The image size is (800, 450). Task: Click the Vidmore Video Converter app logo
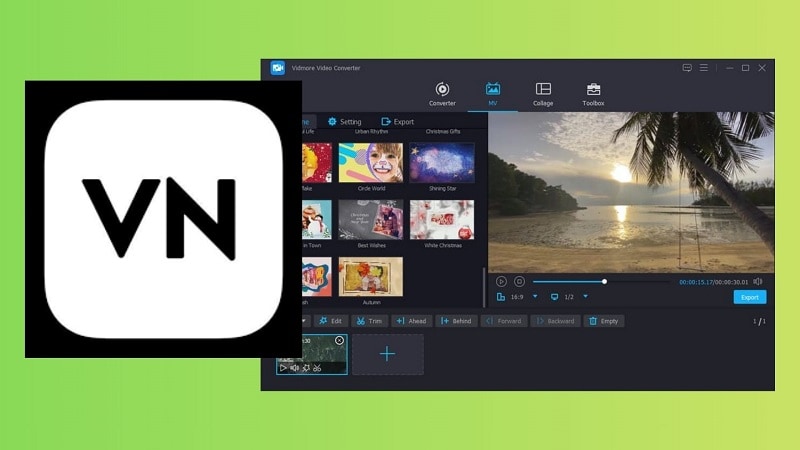(x=278, y=68)
